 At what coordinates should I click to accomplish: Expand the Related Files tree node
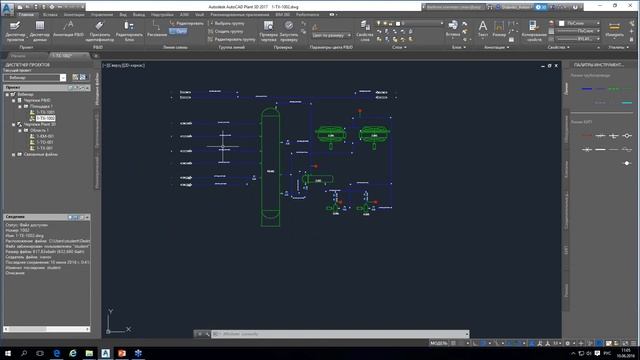click(x=13, y=154)
